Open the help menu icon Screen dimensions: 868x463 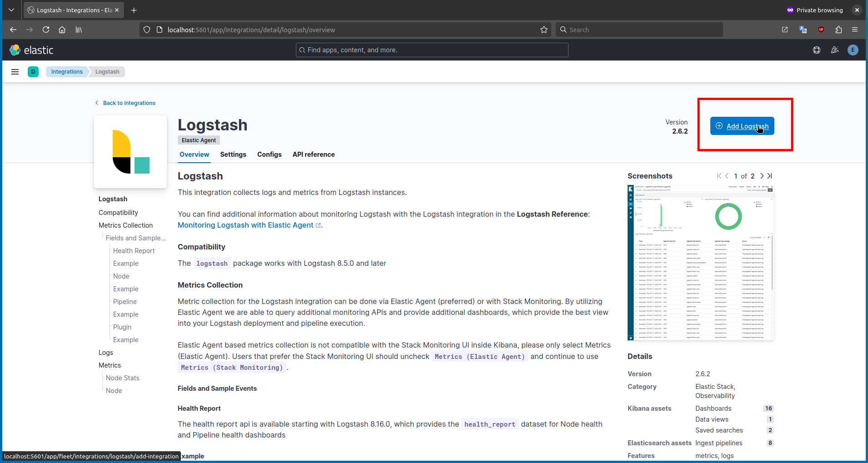pyautogui.click(x=817, y=50)
